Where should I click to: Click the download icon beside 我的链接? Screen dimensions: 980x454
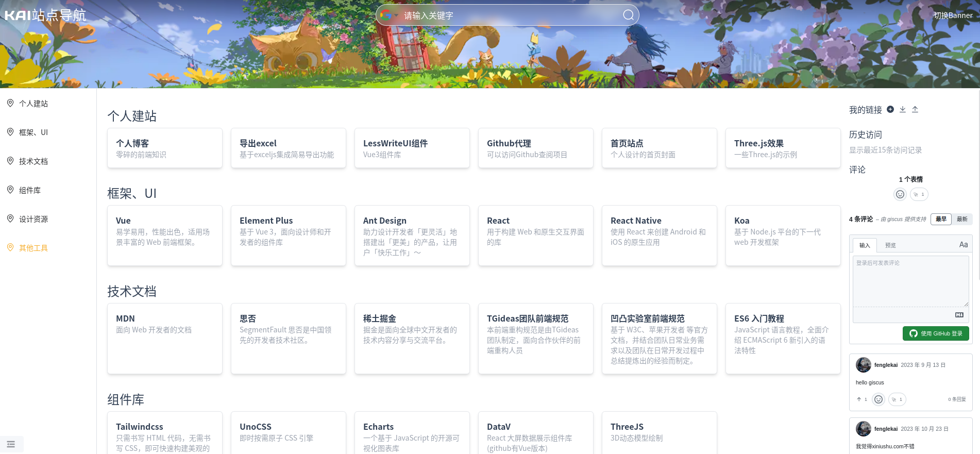pyautogui.click(x=903, y=109)
